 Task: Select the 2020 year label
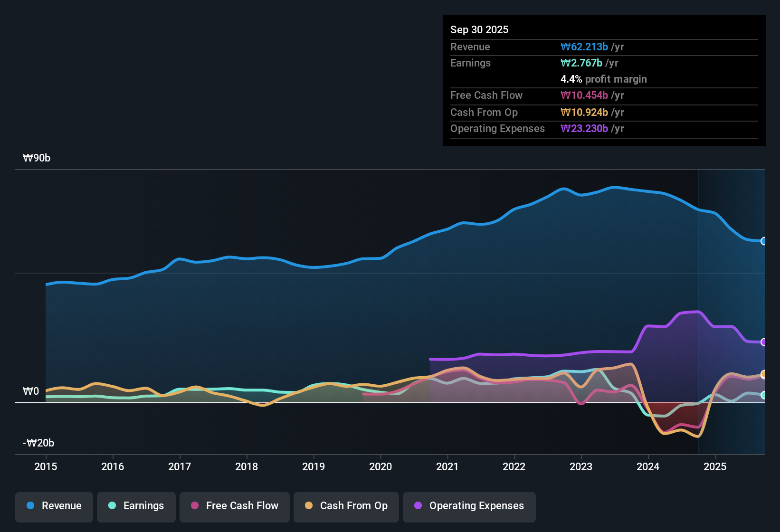[x=380, y=467]
